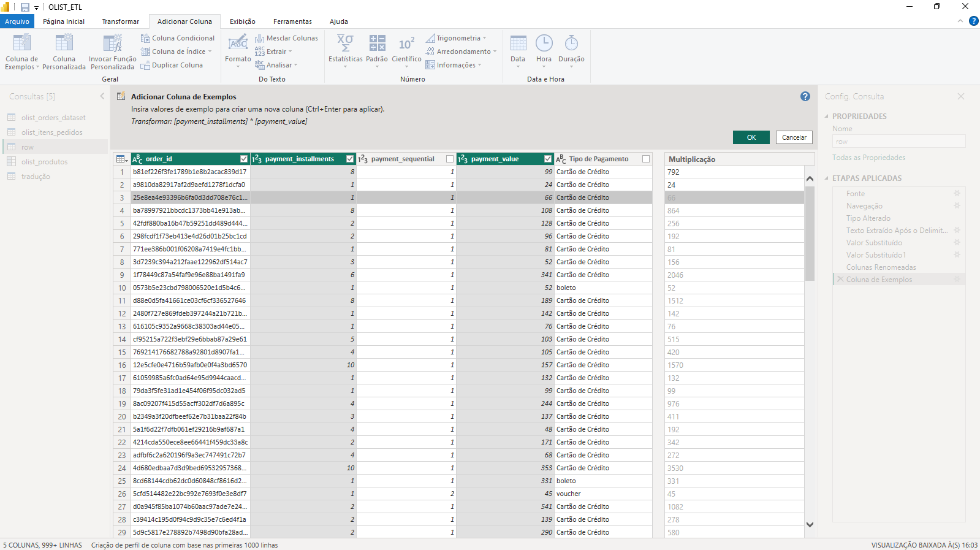This screenshot has width=980, height=550.
Task: Click the Cancelar button
Action: [x=794, y=137]
